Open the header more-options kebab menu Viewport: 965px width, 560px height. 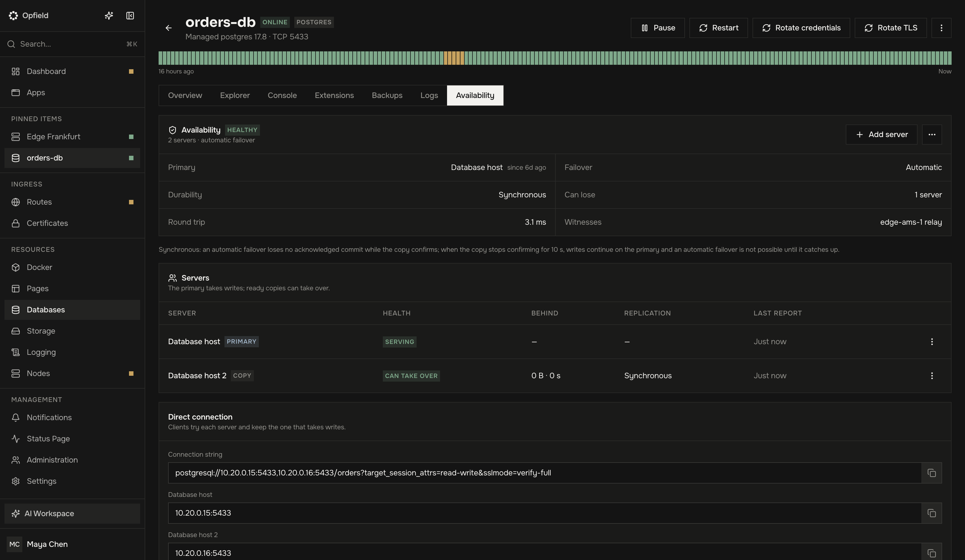pyautogui.click(x=941, y=28)
